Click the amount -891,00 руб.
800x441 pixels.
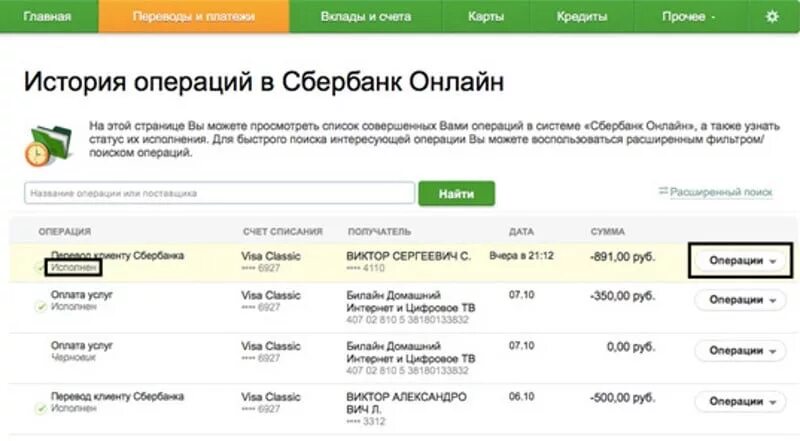(x=622, y=257)
